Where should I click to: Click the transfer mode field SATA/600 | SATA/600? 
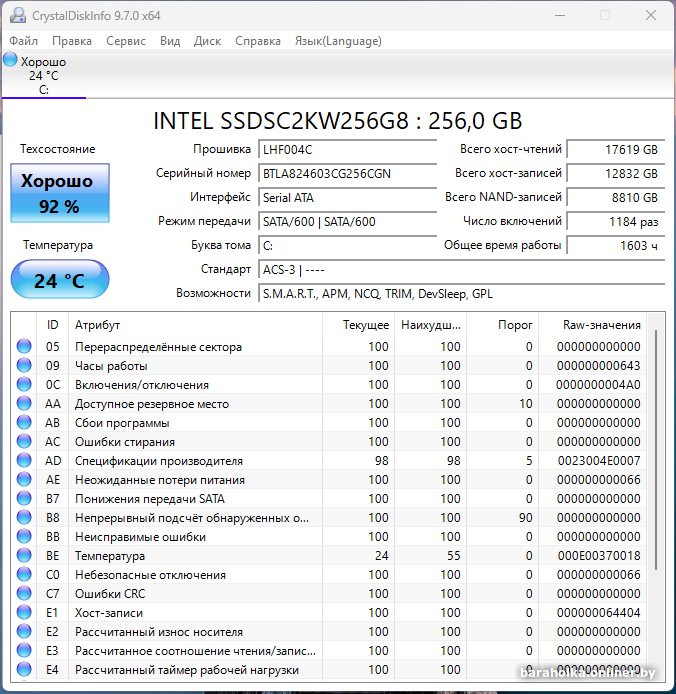click(x=348, y=221)
